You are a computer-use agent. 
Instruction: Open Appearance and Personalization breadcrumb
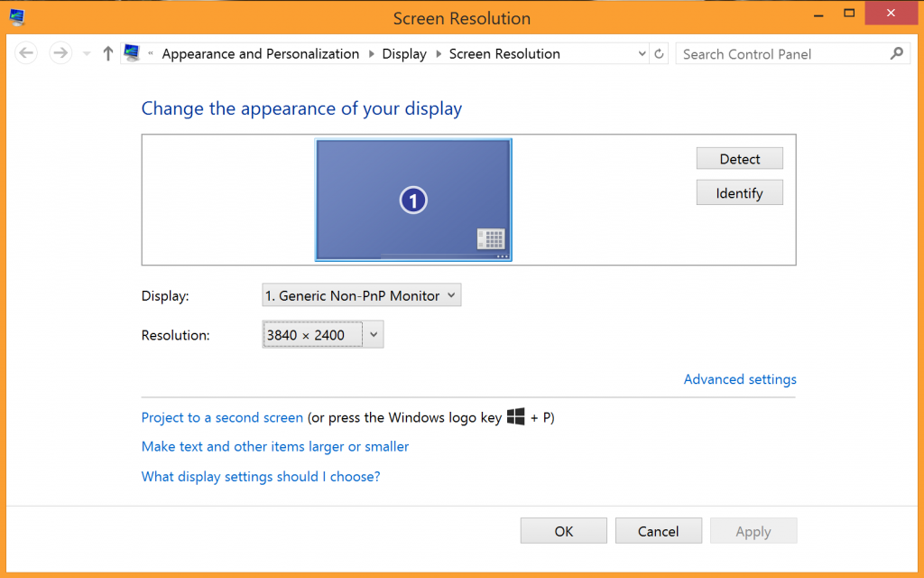pos(261,53)
